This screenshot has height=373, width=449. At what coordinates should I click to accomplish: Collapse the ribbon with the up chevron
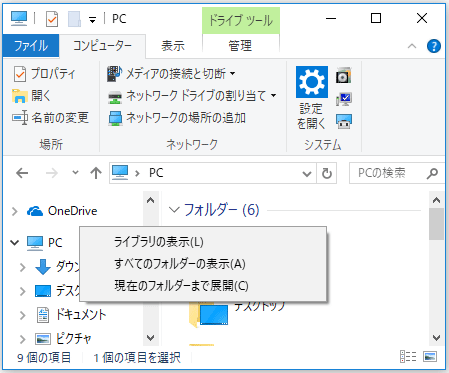click(412, 46)
